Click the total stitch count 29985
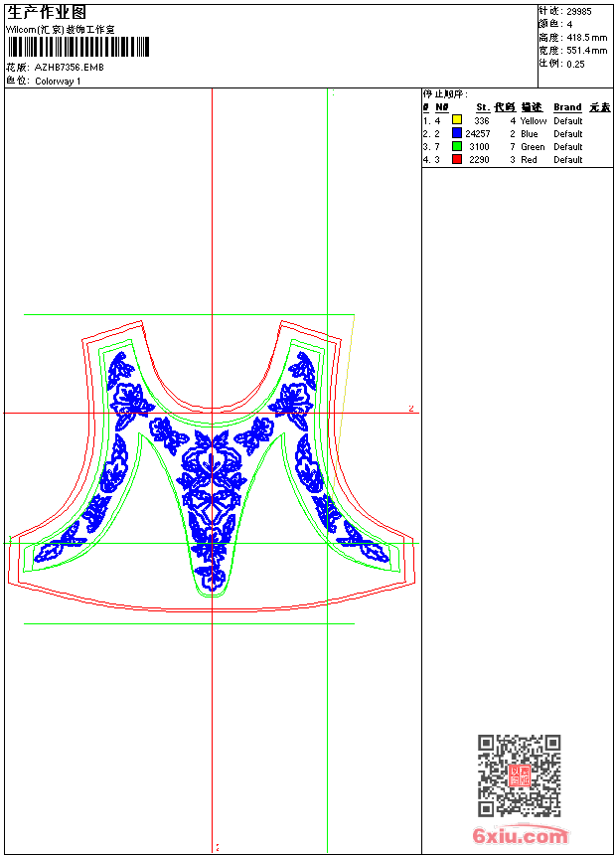Screen dimensions: 616x855 pyautogui.click(x=579, y=12)
